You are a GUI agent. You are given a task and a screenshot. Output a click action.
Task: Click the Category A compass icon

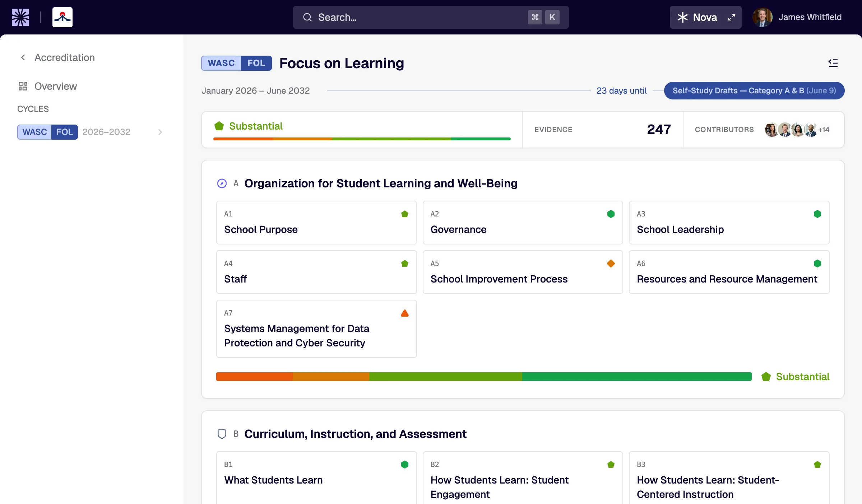[x=222, y=183]
